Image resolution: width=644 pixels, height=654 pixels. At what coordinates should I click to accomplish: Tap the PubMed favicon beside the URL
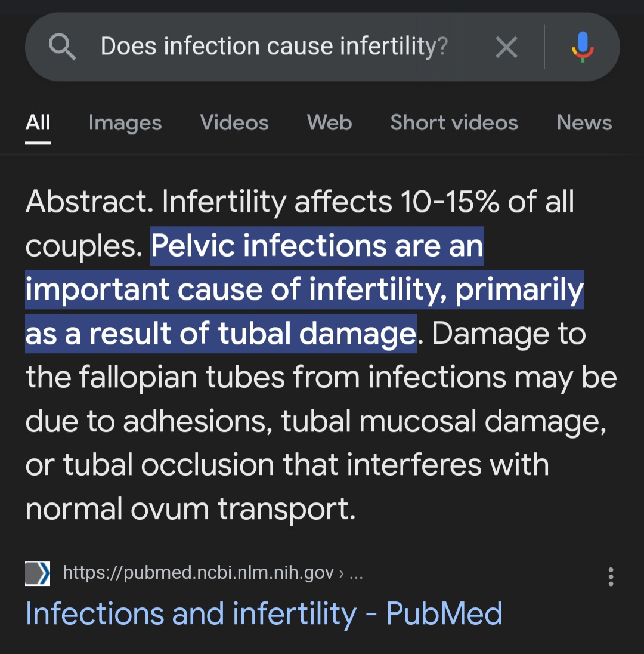pos(38,573)
